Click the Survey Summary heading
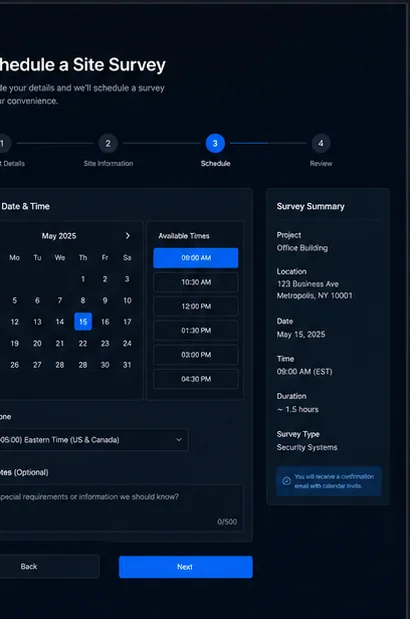 (311, 206)
